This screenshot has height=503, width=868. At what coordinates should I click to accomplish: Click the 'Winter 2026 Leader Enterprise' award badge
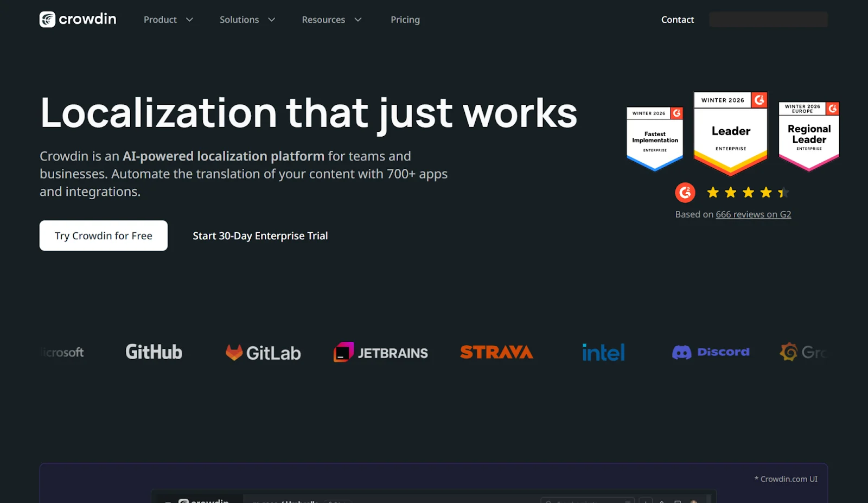point(730,130)
